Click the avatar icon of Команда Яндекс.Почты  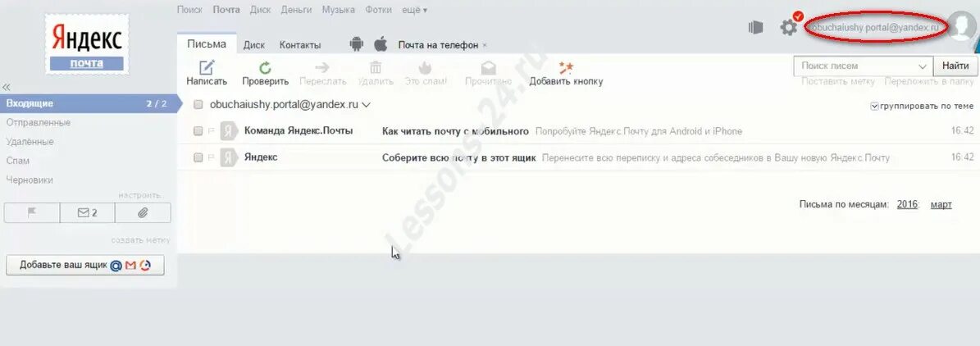click(x=229, y=131)
